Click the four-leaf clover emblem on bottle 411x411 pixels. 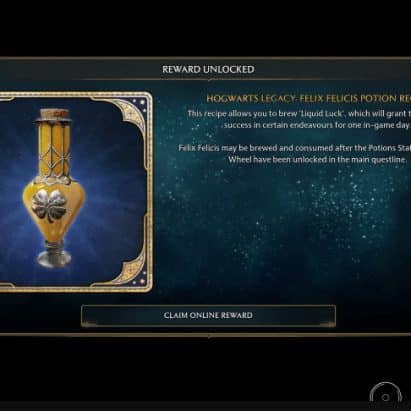(49, 206)
